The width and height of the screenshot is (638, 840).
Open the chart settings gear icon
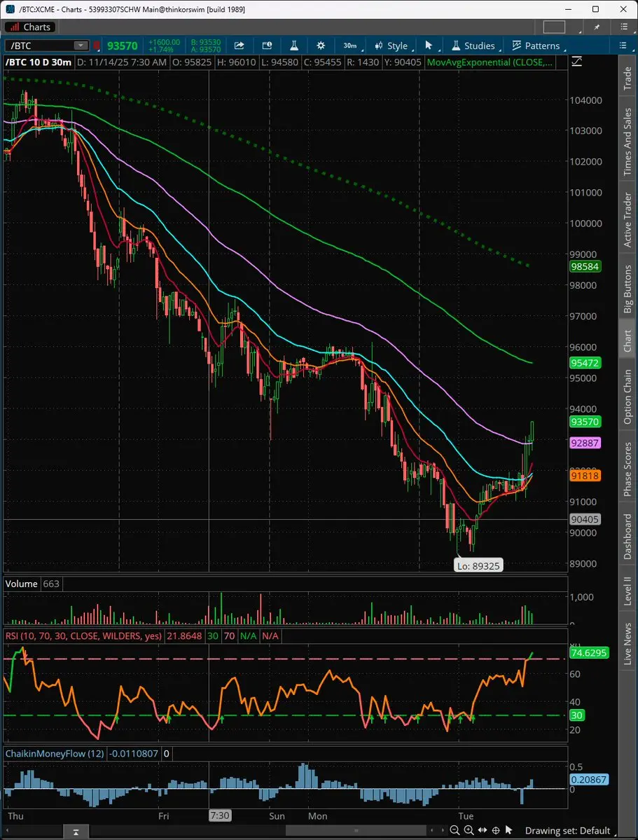pos(320,46)
